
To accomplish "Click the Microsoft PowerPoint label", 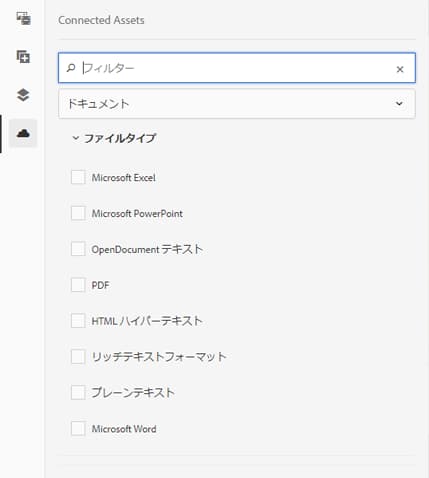I will (x=137, y=213).
